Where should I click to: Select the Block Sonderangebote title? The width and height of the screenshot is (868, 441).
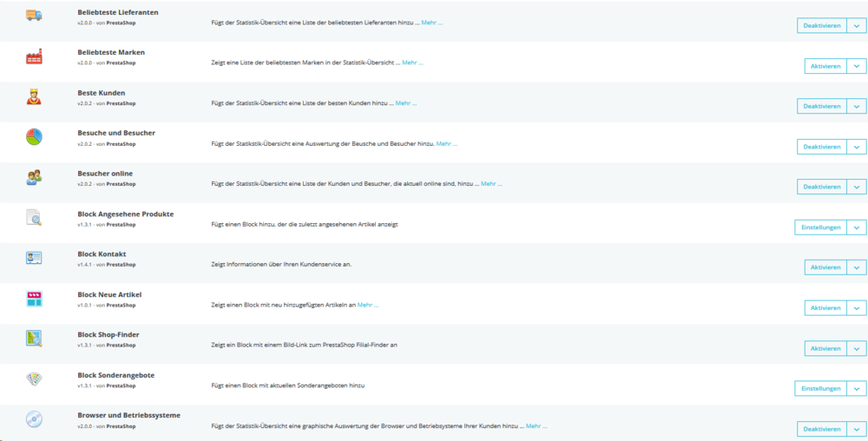115,375
